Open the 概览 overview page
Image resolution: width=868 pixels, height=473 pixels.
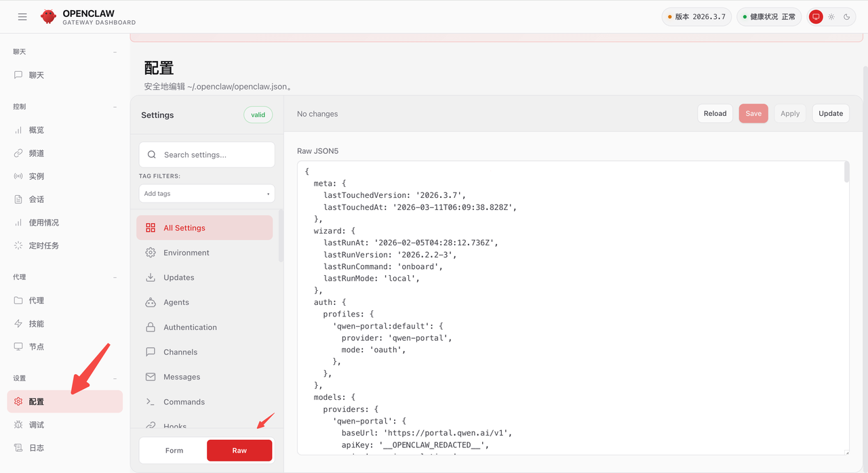[x=37, y=130]
